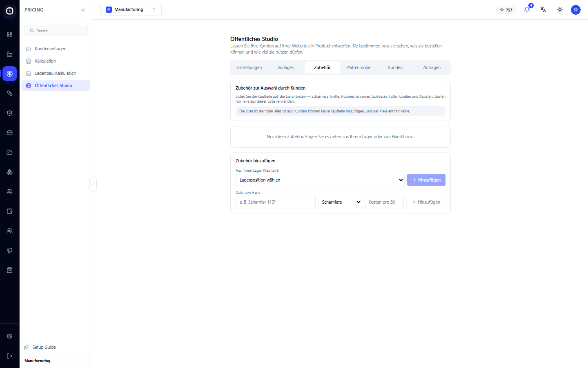The image size is (588, 368).
Task: Switch to the Plattenmöbel tab
Action: 359,68
